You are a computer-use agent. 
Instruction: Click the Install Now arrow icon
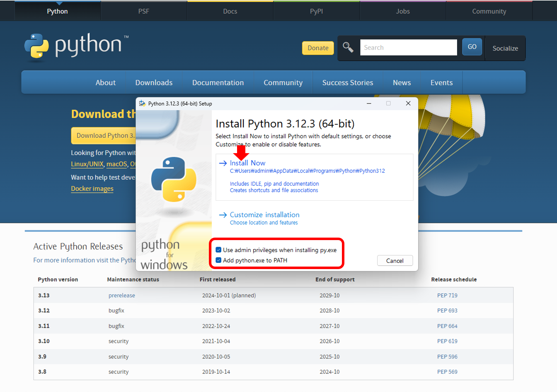point(223,163)
